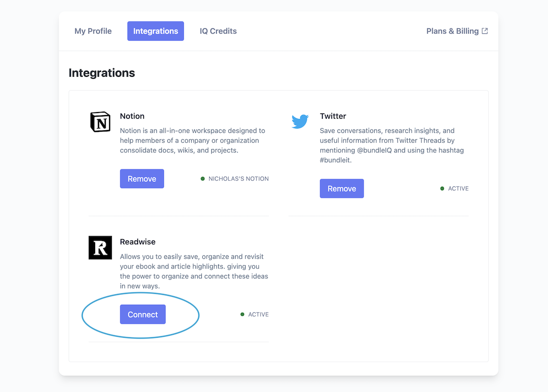
Task: Click the Notion logo icon
Action: [x=100, y=122]
